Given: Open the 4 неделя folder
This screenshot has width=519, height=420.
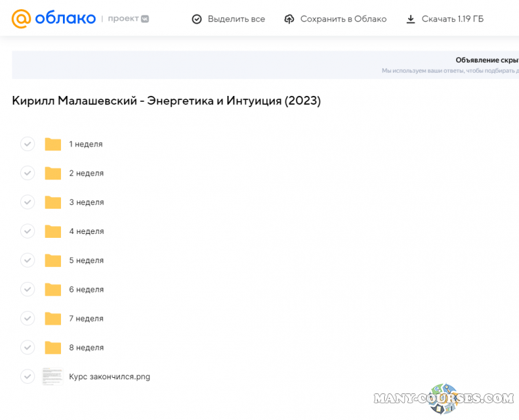Looking at the screenshot, I should pos(86,231).
